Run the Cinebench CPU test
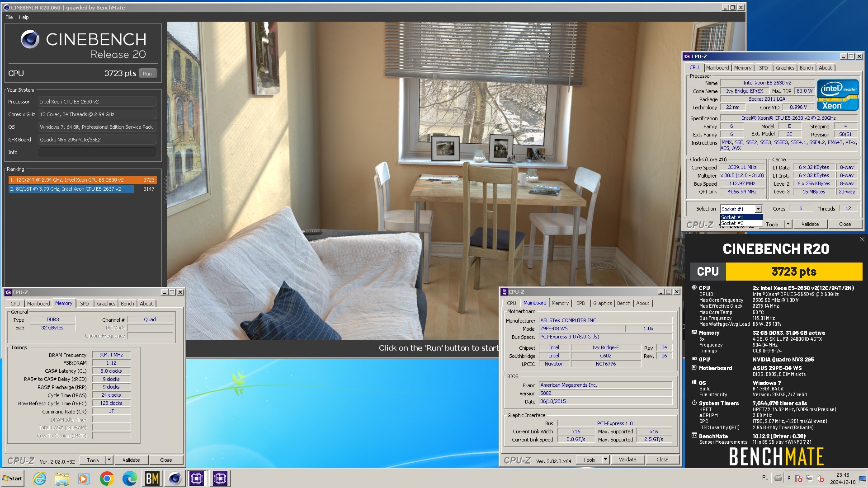 coord(147,74)
